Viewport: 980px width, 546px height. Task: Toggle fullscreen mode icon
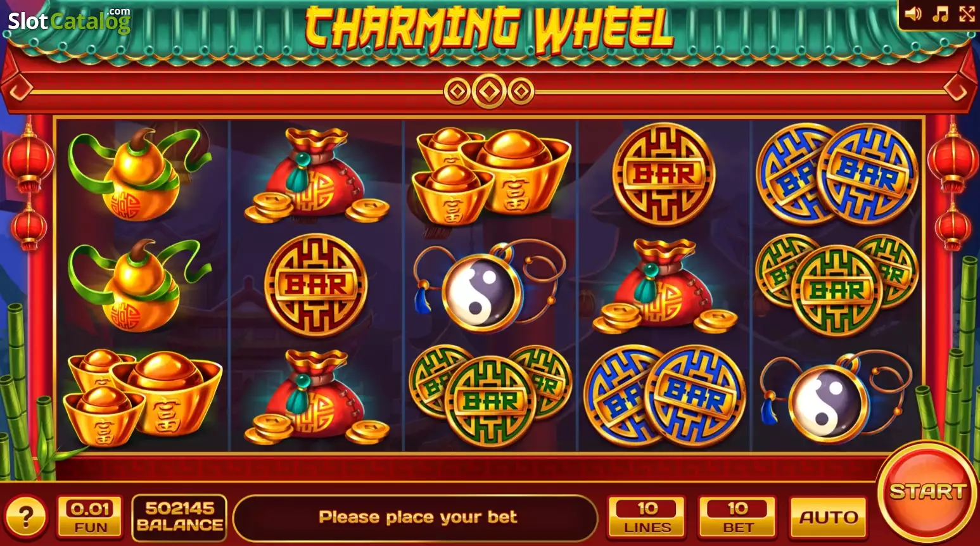[x=967, y=14]
